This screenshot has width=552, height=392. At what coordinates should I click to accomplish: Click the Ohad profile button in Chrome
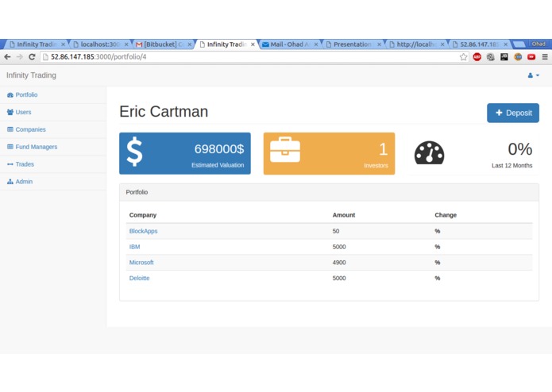(538, 44)
